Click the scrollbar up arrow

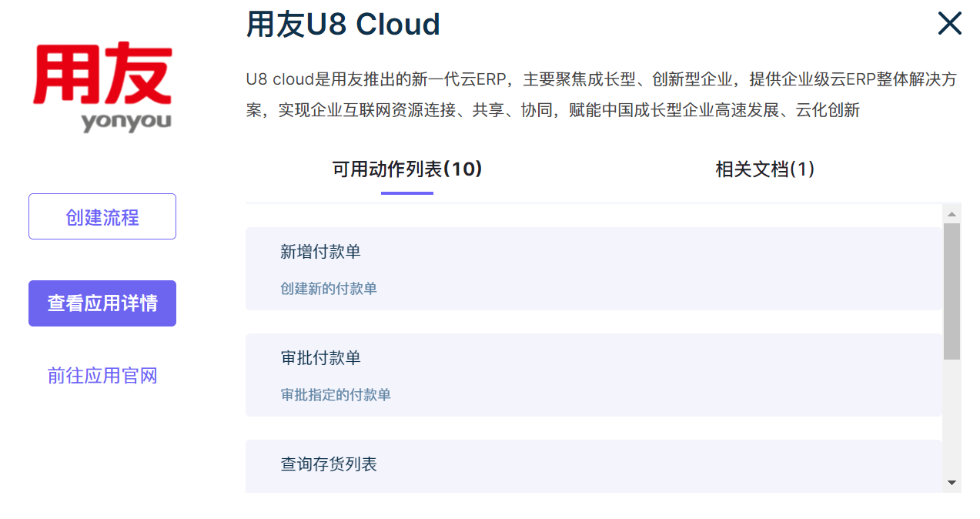[952, 213]
